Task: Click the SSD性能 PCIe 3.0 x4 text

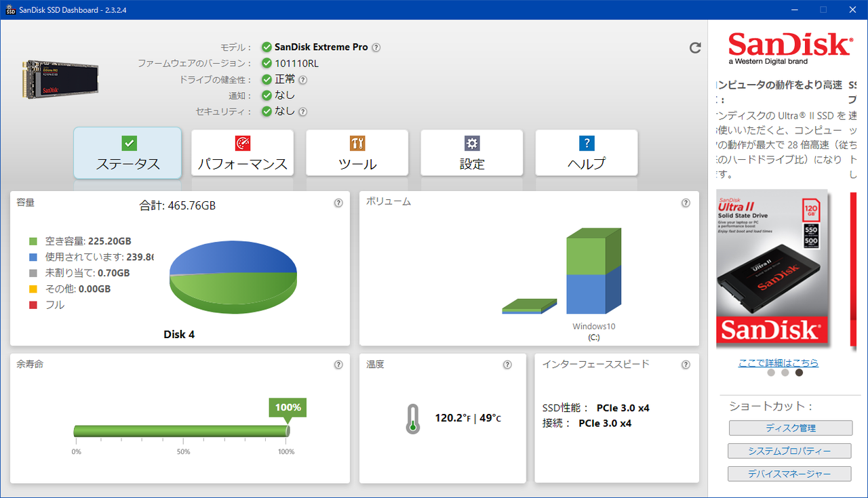Action: click(596, 408)
